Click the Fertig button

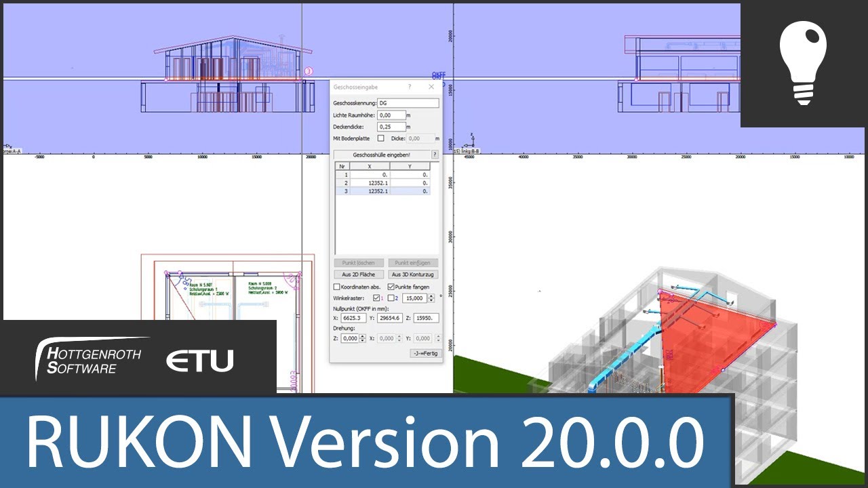click(x=425, y=353)
